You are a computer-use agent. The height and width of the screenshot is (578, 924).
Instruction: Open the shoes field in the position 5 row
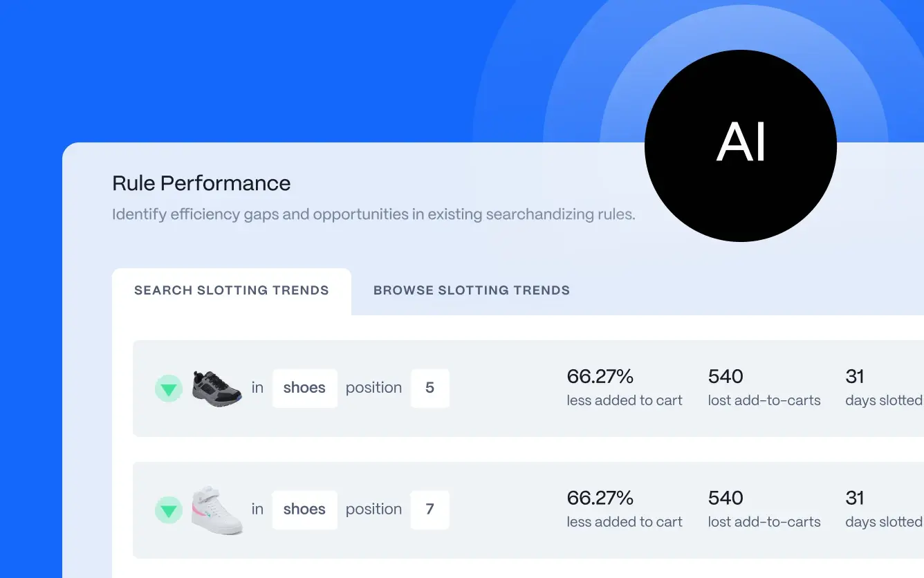click(304, 388)
